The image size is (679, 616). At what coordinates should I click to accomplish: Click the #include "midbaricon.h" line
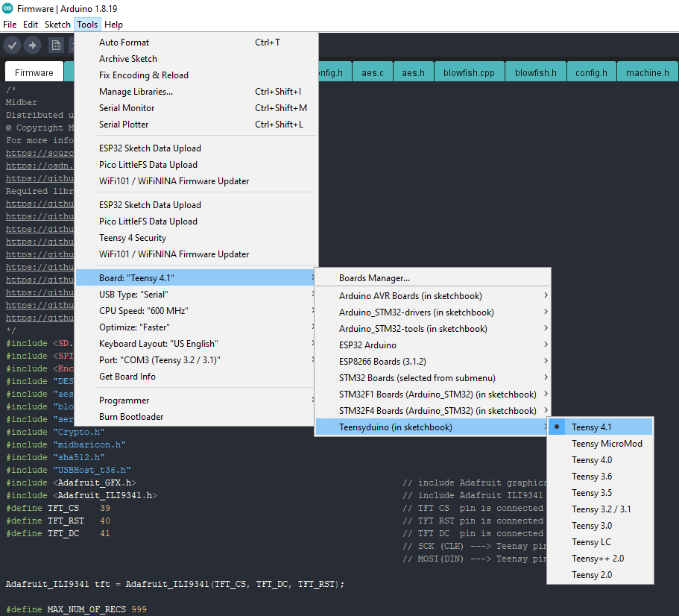click(x=66, y=445)
